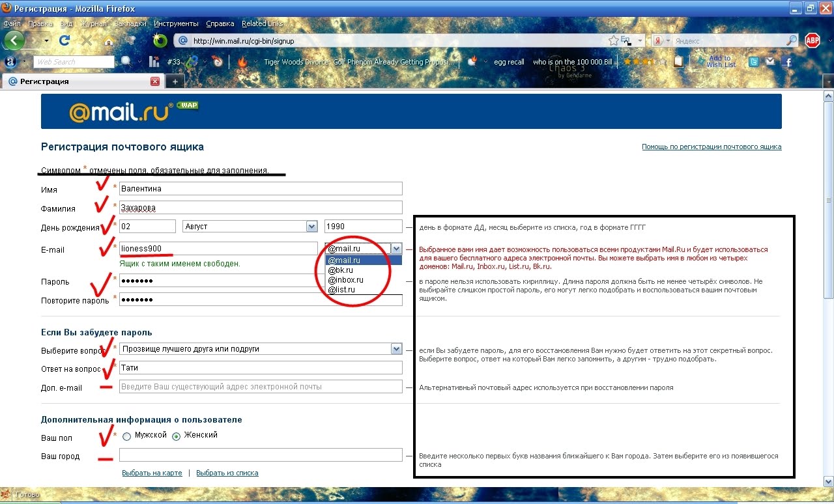The image size is (834, 504).
Task: Go to the home page icon
Action: click(x=108, y=40)
